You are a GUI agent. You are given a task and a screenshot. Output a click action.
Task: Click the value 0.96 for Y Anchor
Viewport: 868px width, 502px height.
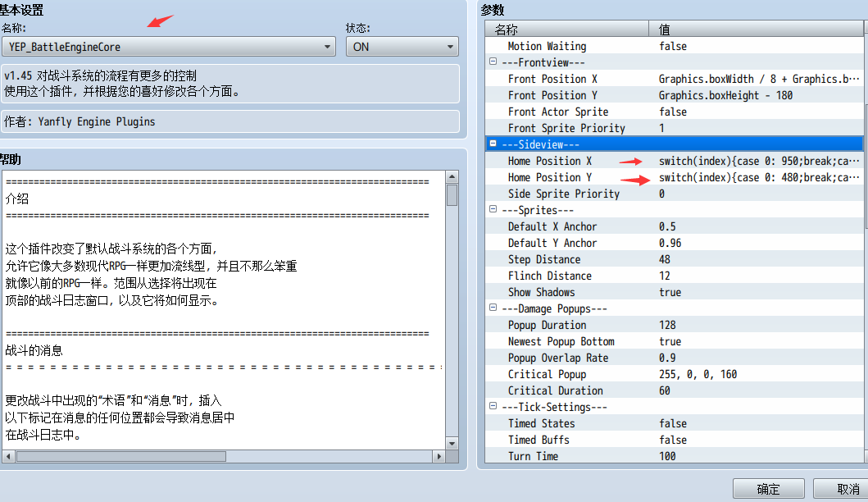(x=670, y=244)
